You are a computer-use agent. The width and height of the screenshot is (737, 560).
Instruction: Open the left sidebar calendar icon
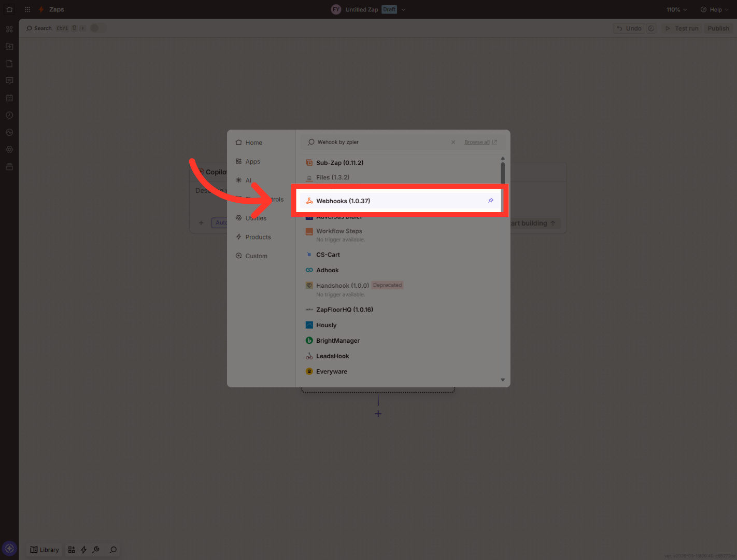9,98
